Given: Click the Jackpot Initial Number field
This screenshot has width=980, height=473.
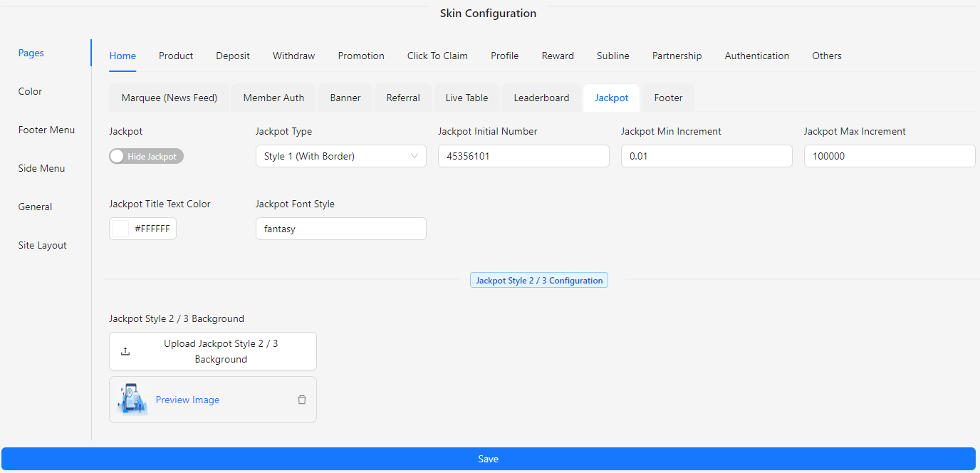Looking at the screenshot, I should 523,157.
